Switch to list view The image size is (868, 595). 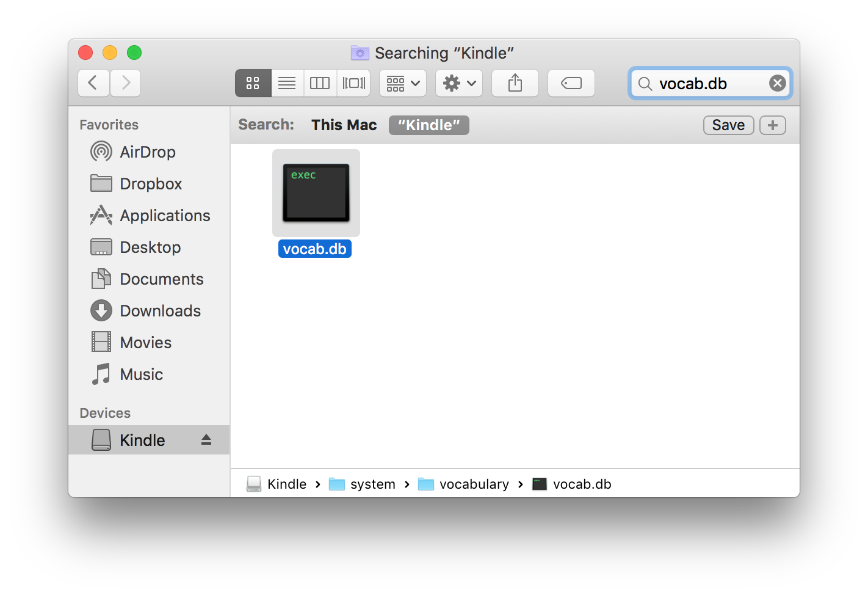(x=286, y=83)
